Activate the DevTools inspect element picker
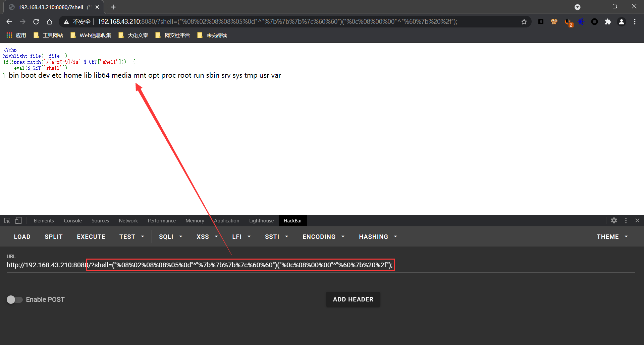This screenshot has width=644, height=345. pos(7,220)
